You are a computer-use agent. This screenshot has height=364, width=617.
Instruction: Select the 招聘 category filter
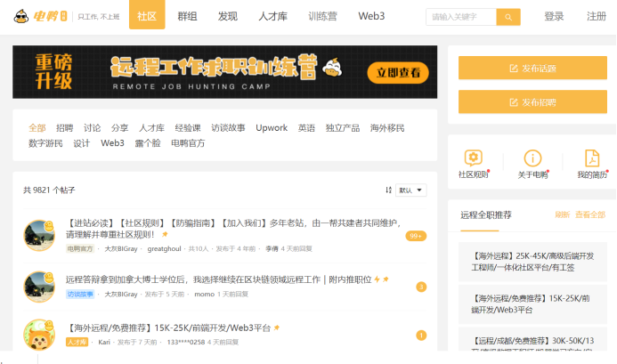coord(64,128)
